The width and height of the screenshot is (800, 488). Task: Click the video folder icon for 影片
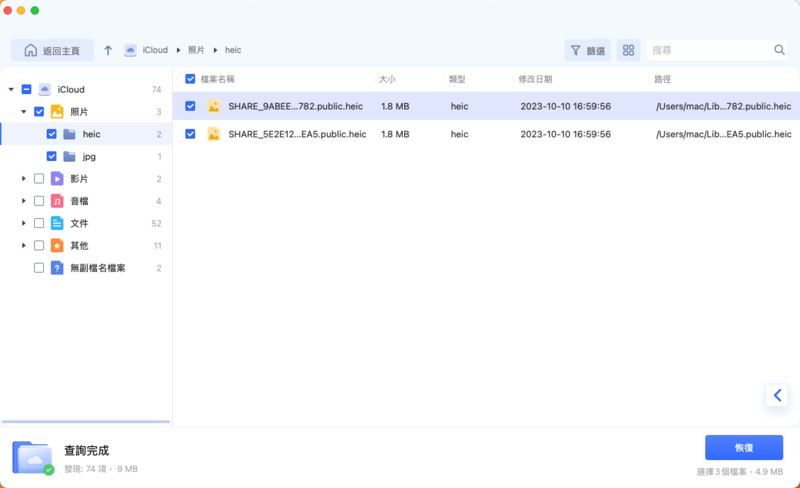[57, 179]
